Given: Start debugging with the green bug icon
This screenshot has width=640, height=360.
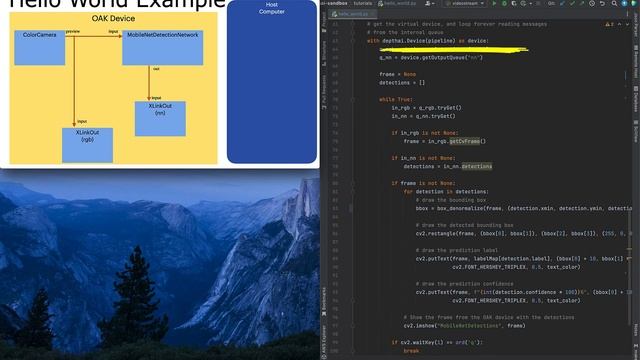Looking at the screenshot, I should [x=504, y=3].
